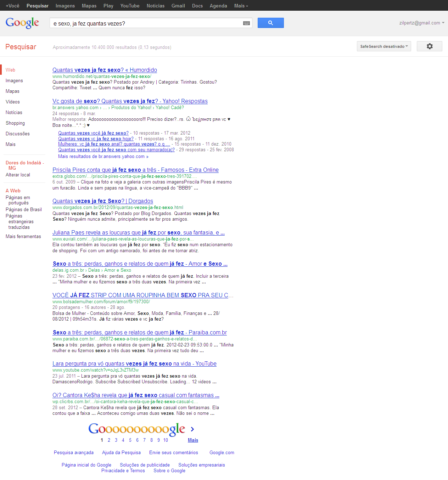Open Mais resultados de br.answers.yahoo.com
The height and width of the screenshot is (480, 448).
tap(103, 156)
